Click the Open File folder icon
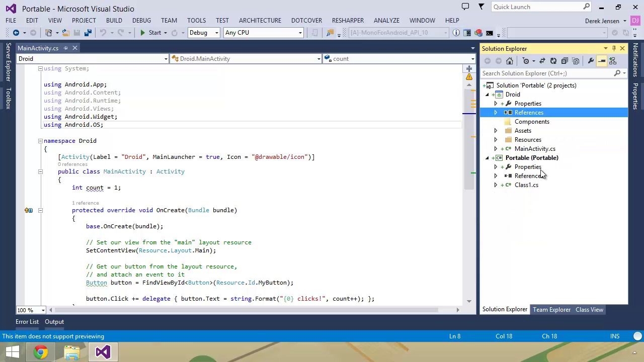The height and width of the screenshot is (362, 644). (65, 33)
